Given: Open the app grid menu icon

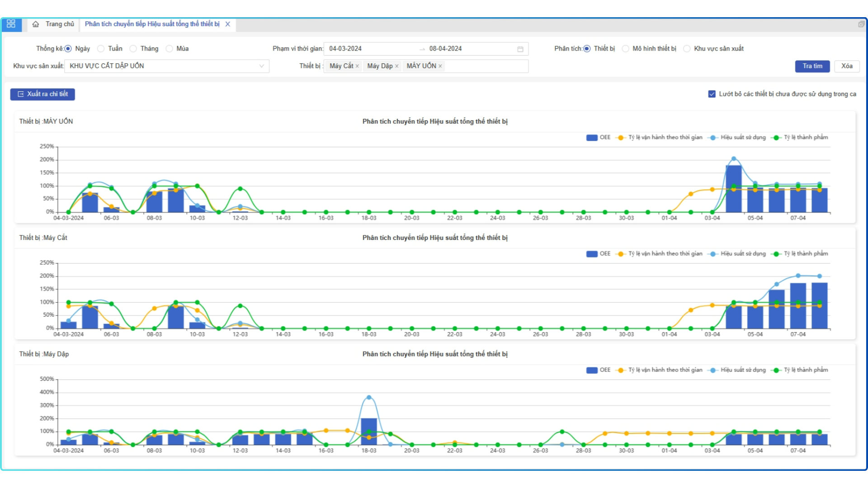Looking at the screenshot, I should pos(11,24).
